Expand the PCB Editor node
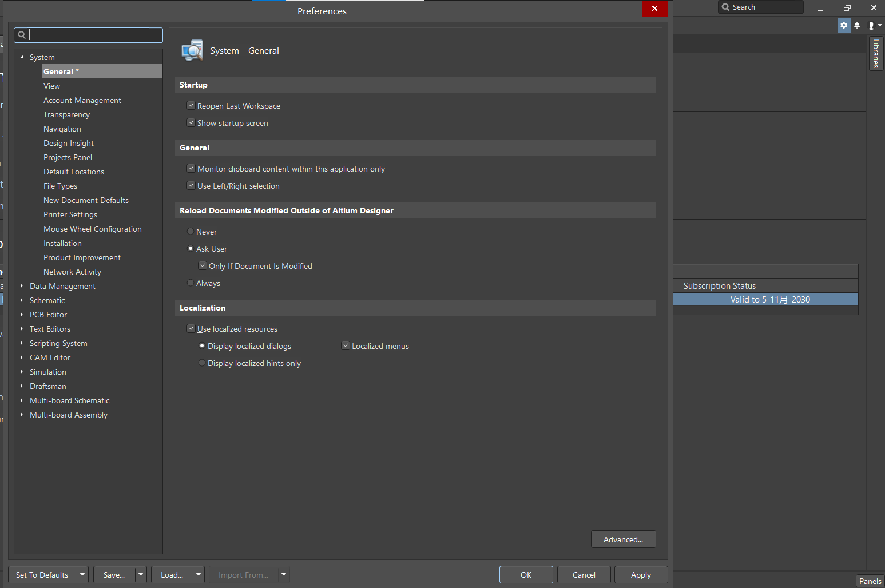The image size is (885, 588). [22, 315]
